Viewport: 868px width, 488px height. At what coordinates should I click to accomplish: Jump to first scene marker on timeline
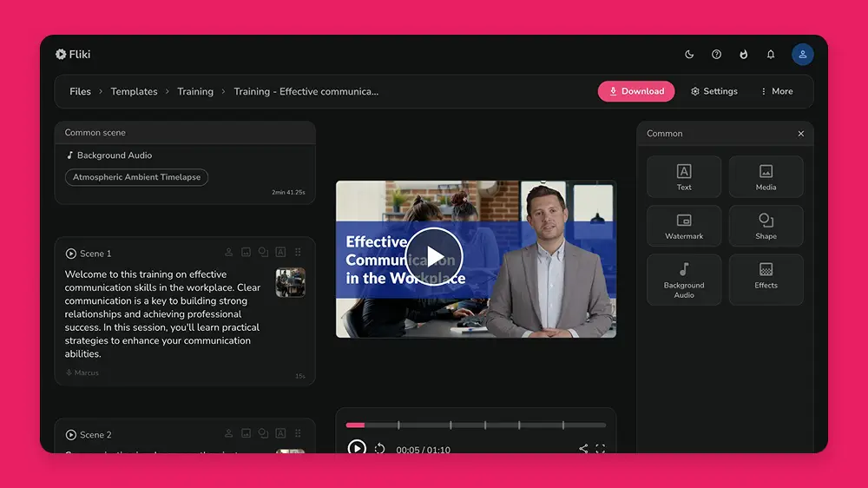[398, 425]
